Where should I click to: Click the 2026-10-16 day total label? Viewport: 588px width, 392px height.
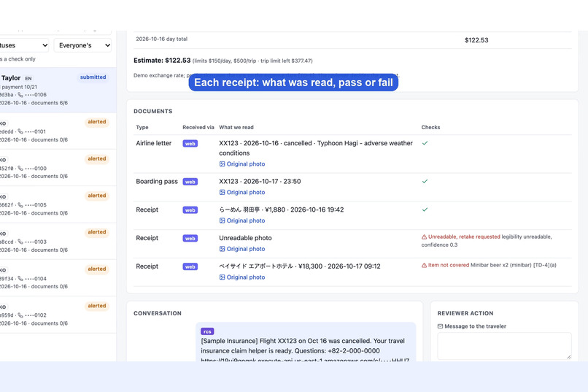[162, 39]
